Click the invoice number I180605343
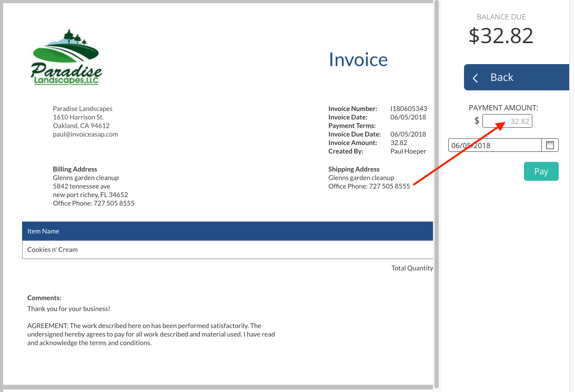The height and width of the screenshot is (392, 575). click(x=408, y=109)
